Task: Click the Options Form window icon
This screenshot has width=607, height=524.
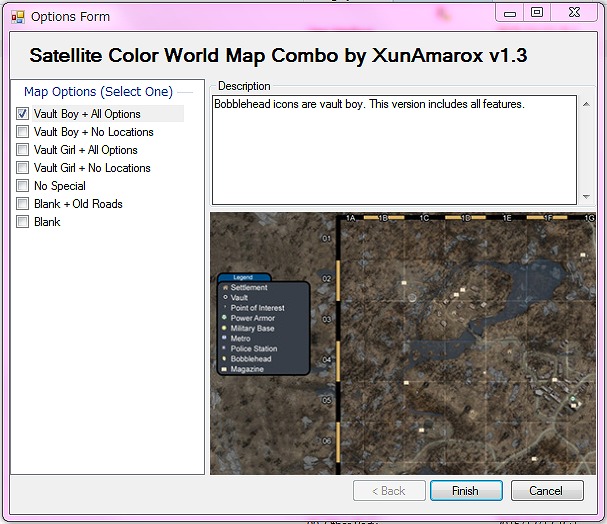Action: click(x=18, y=17)
